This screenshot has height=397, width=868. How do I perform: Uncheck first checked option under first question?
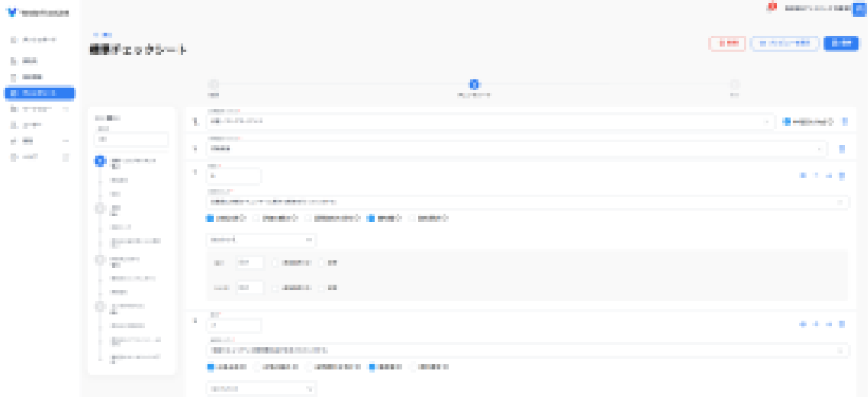(x=209, y=218)
